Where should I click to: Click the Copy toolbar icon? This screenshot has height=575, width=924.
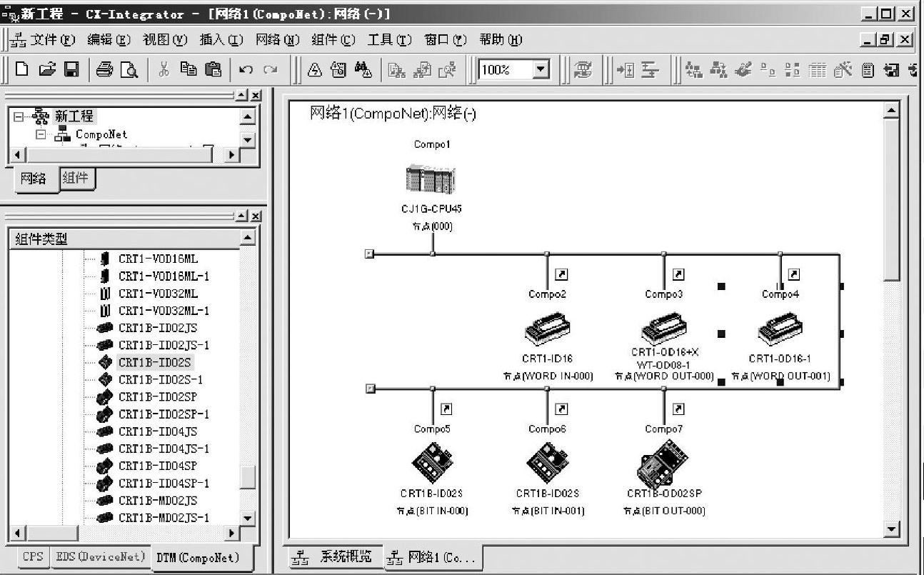pyautogui.click(x=189, y=69)
